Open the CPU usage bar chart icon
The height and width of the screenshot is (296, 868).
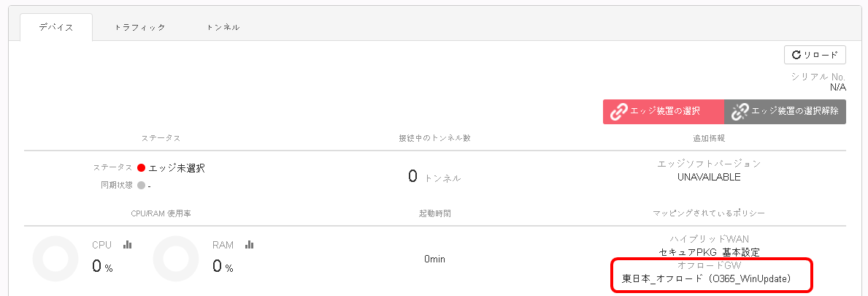[127, 244]
